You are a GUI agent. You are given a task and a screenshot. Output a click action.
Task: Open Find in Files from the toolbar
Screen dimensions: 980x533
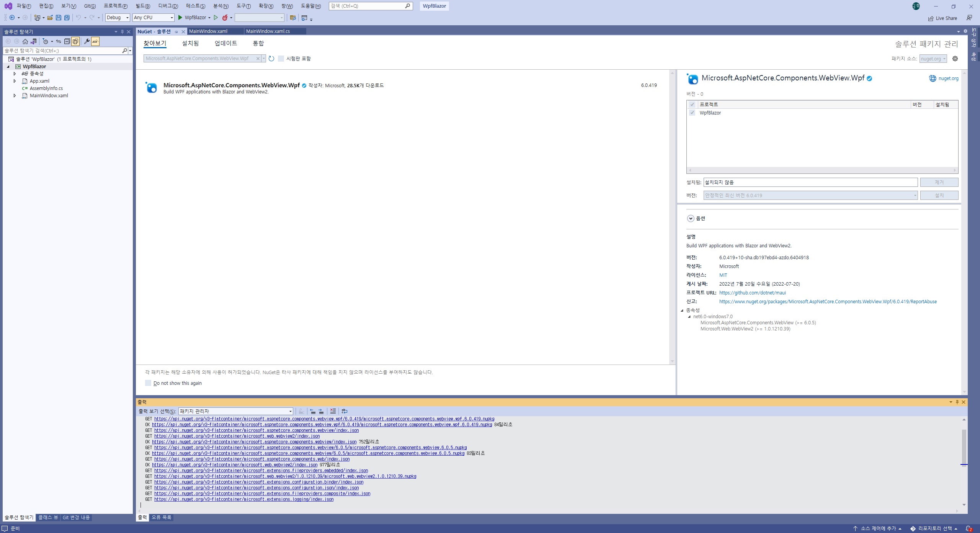(x=293, y=18)
